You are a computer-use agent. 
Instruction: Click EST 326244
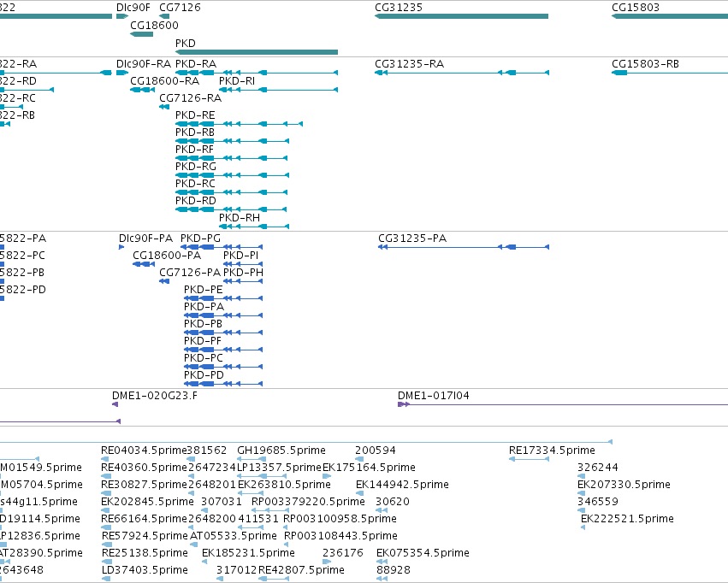click(x=597, y=468)
